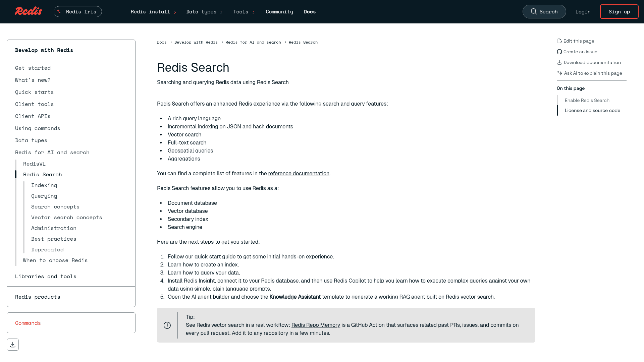This screenshot has height=362, width=644.
Task: Click the AI sparkle icon beside Ask AI
Action: [559, 73]
